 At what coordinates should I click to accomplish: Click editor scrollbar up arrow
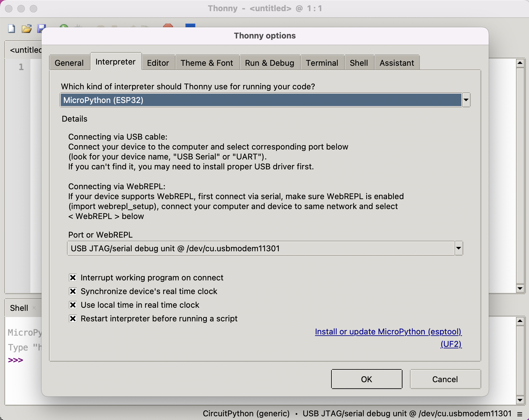tap(520, 63)
